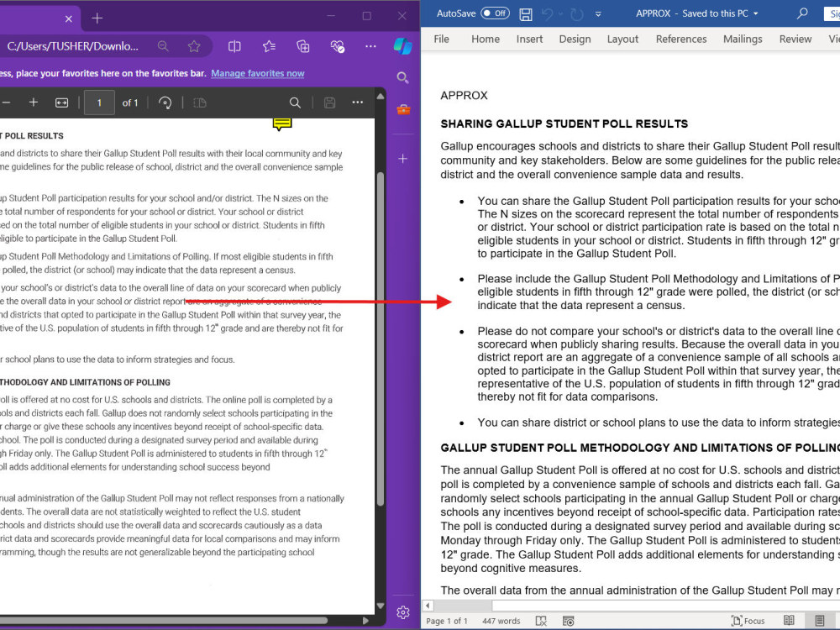Zoom out the PDF with minus button
The height and width of the screenshot is (630, 840).
pos(7,102)
